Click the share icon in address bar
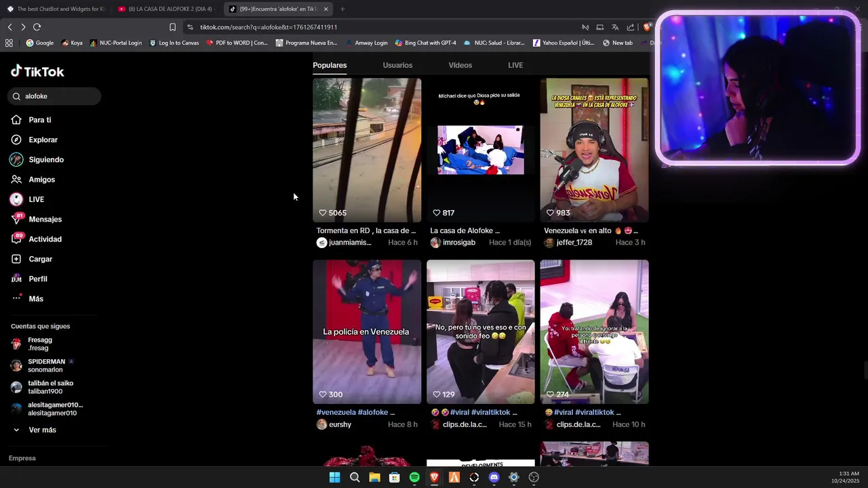The image size is (868, 488). tap(631, 27)
